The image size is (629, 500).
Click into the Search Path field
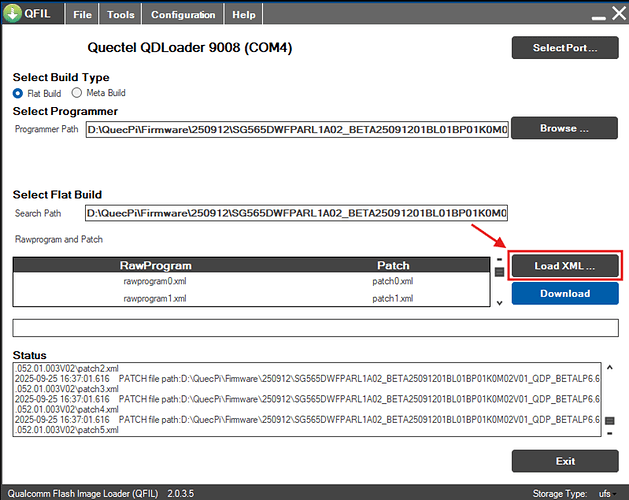(x=296, y=213)
